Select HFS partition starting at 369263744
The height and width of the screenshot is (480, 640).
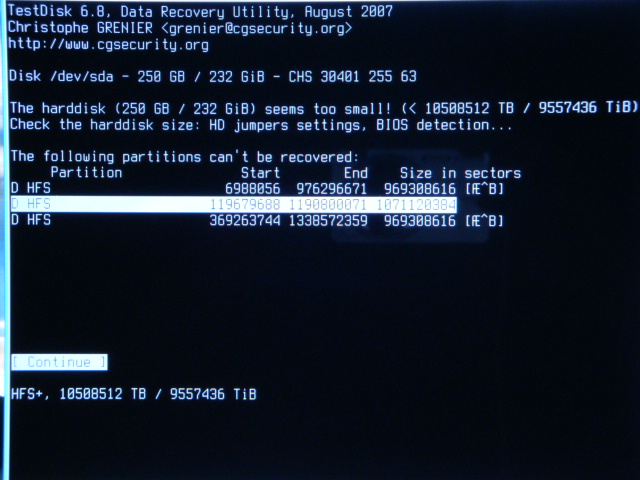(x=257, y=220)
